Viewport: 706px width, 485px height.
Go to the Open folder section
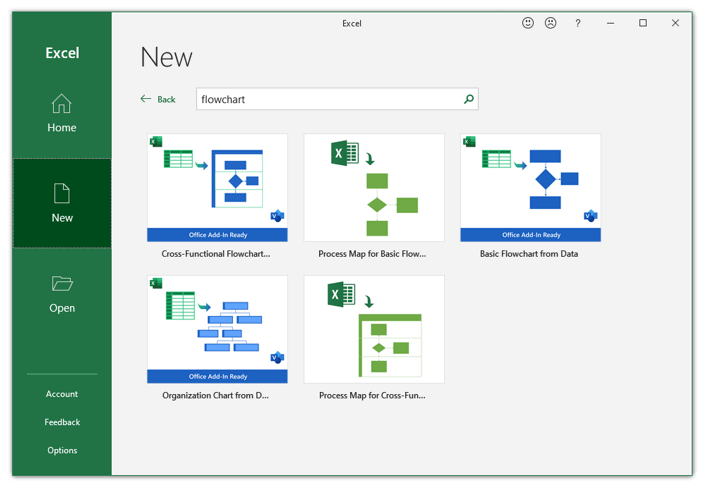(x=62, y=294)
